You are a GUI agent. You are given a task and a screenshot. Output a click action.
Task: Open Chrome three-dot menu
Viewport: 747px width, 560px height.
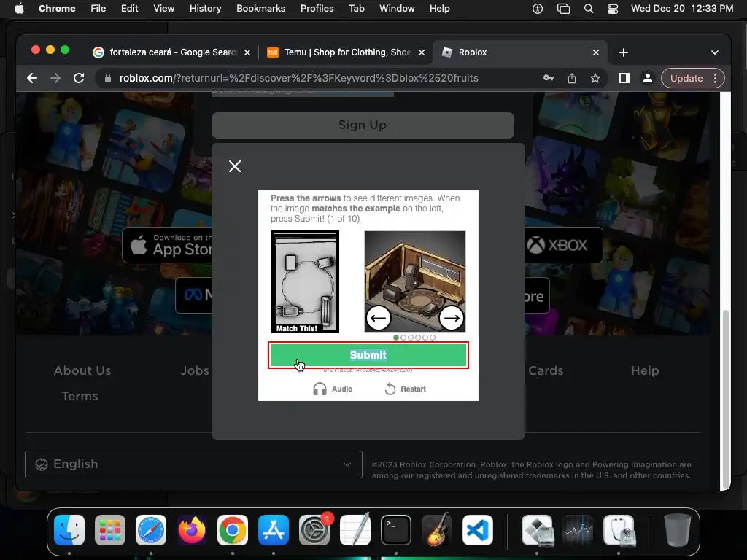(715, 78)
